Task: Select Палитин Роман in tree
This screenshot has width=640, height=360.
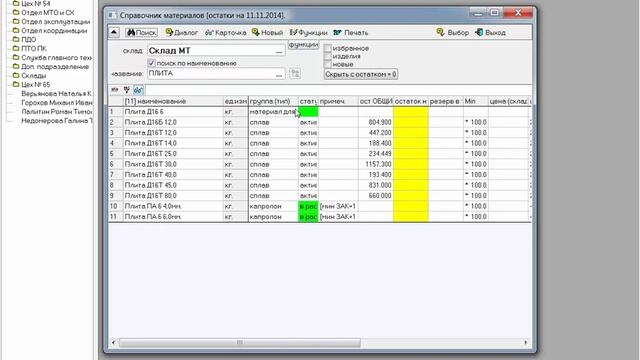Action: pyautogui.click(x=57, y=111)
